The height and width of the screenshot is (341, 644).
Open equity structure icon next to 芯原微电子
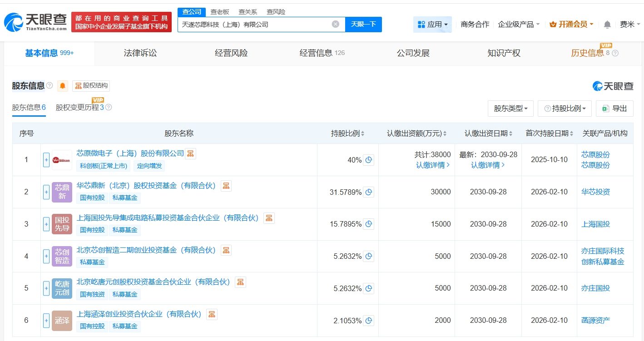pos(191,153)
